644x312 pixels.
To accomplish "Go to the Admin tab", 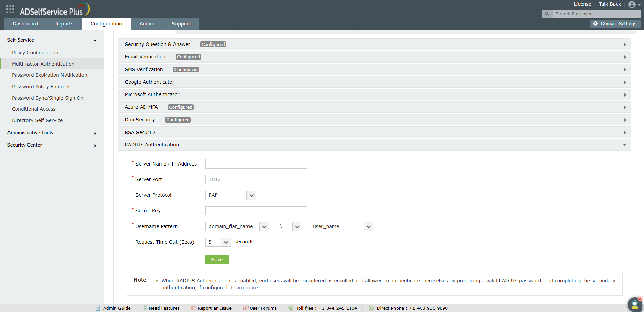I will [x=147, y=24].
